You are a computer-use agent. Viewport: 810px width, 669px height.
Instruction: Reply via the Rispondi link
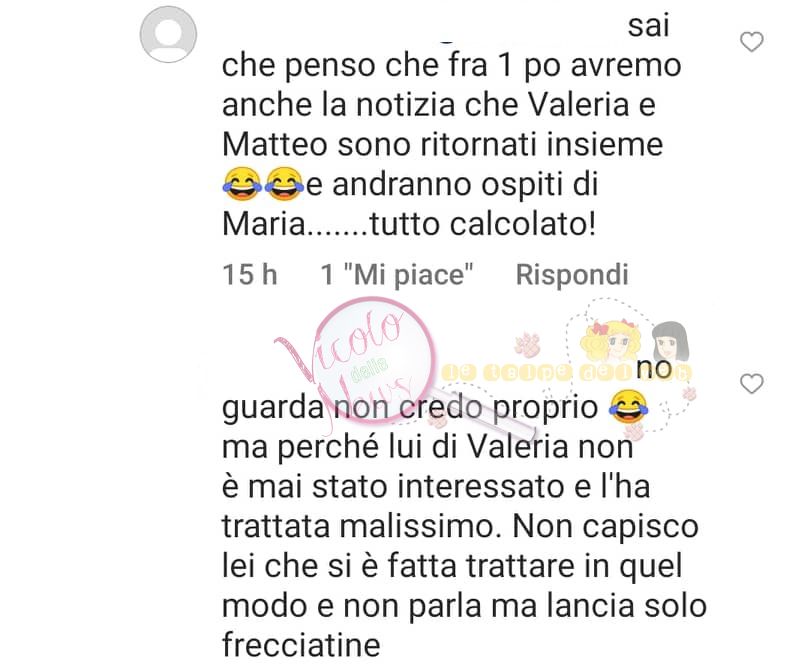tap(572, 274)
